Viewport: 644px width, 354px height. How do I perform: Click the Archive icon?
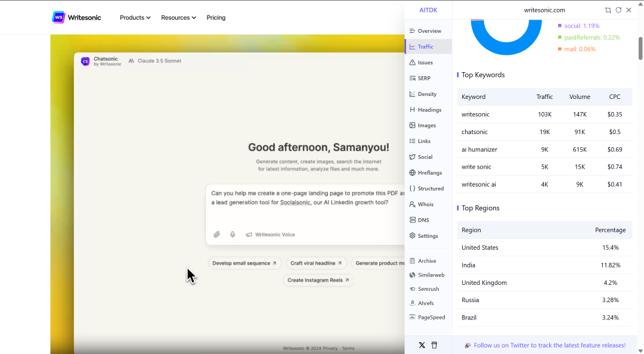[x=413, y=261]
